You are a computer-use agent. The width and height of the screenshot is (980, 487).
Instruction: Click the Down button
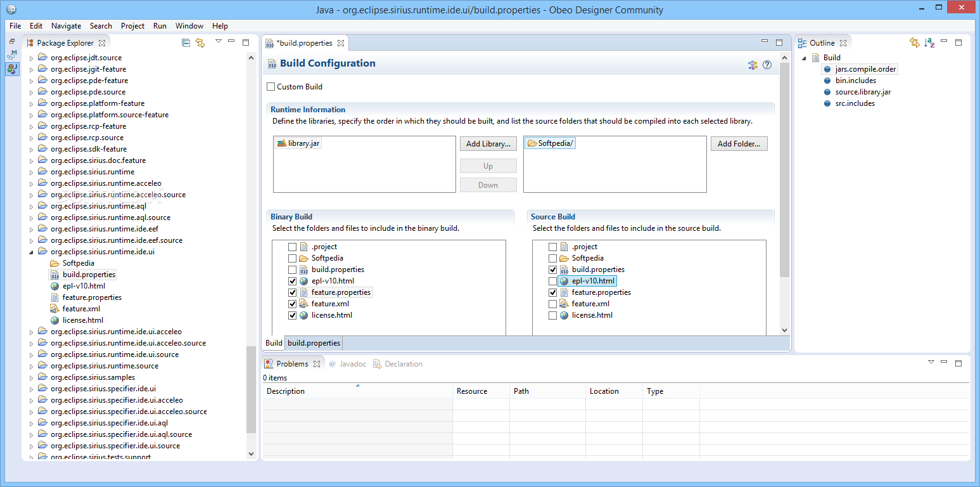(488, 185)
